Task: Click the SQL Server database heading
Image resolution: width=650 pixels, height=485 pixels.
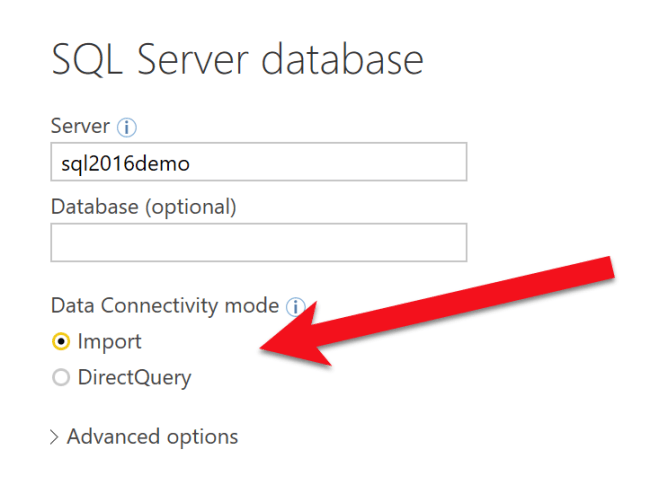Action: [237, 59]
